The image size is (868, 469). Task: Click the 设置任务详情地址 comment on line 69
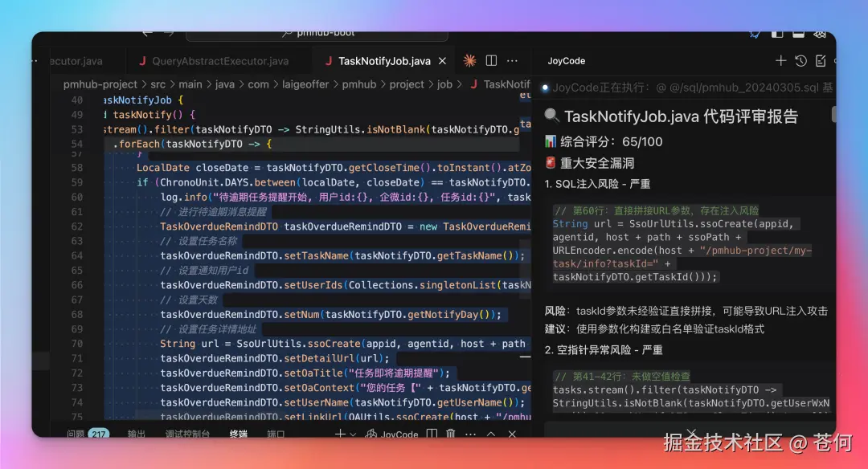coord(208,329)
